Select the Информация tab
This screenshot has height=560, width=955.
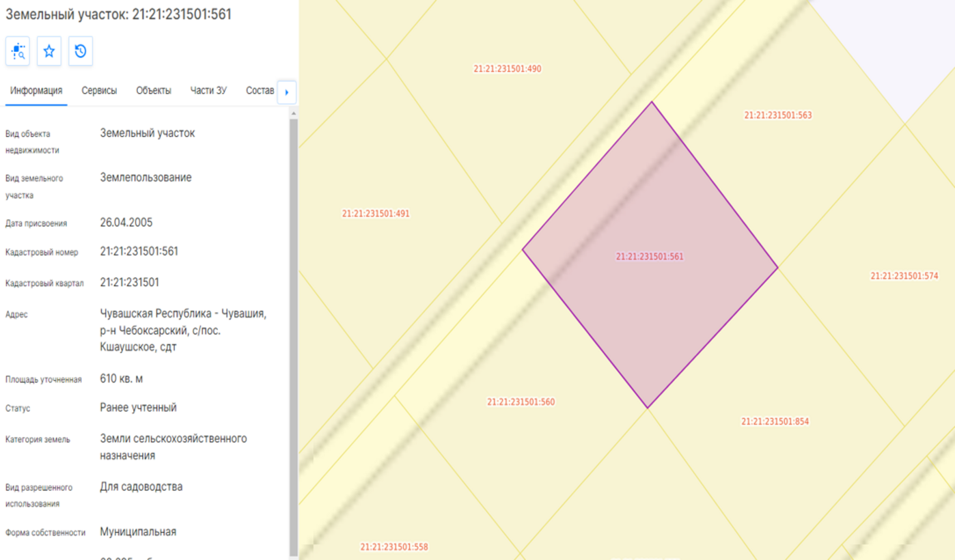coord(36,91)
